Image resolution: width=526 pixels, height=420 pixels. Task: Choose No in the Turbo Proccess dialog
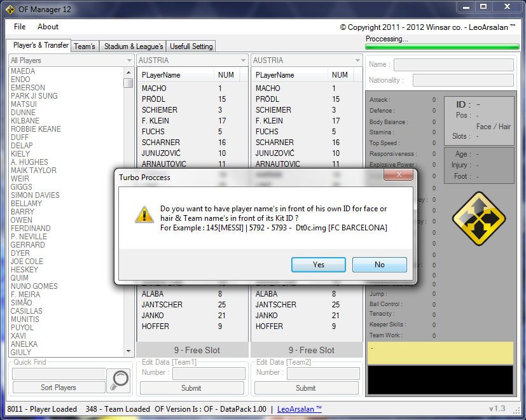point(379,265)
